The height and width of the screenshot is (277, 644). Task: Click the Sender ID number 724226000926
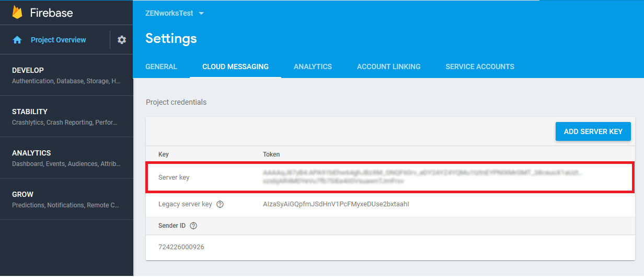pyautogui.click(x=181, y=247)
